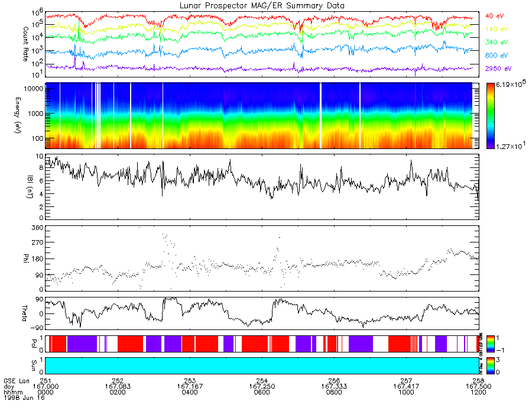This screenshot has width=532, height=414.
Task: Click the time tick label '0200'
Action: pyautogui.click(x=118, y=392)
